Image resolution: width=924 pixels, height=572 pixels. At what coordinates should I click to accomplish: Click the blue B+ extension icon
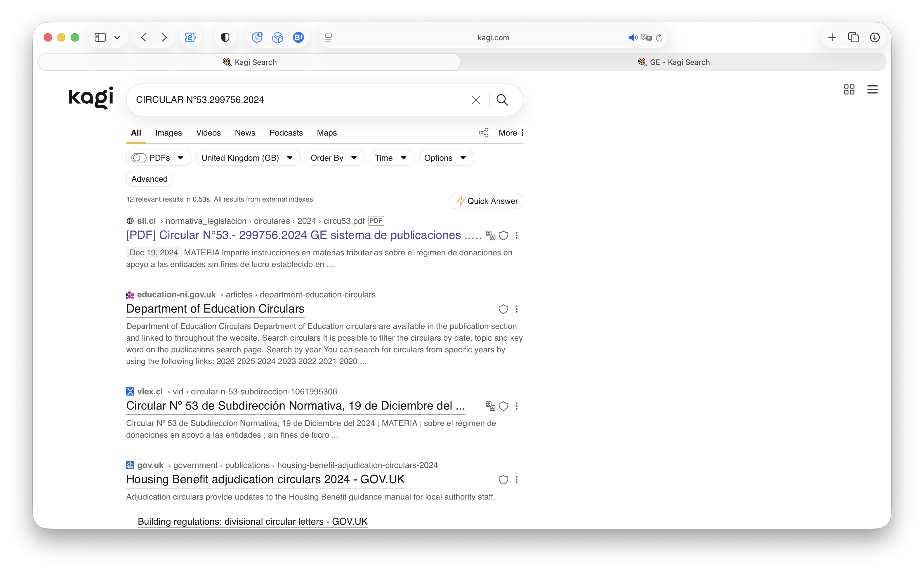[x=299, y=37]
